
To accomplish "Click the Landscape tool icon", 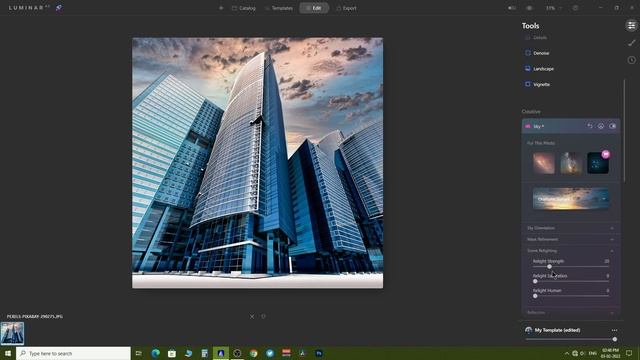I will pos(528,68).
